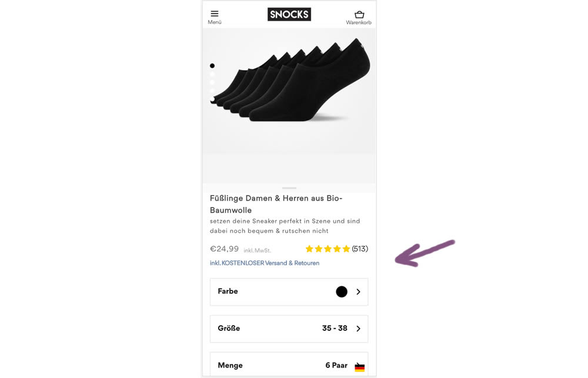Click the 35 - 38 size value
This screenshot has height=378, width=588.
click(335, 329)
